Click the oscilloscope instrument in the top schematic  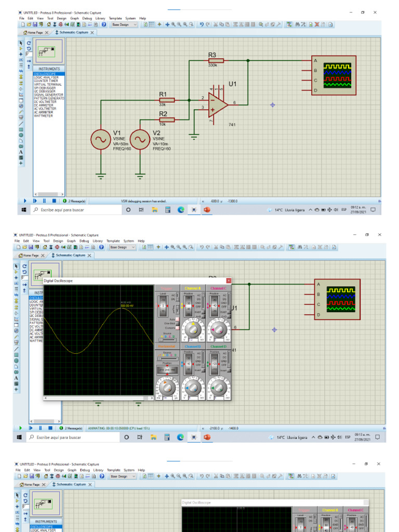point(334,75)
